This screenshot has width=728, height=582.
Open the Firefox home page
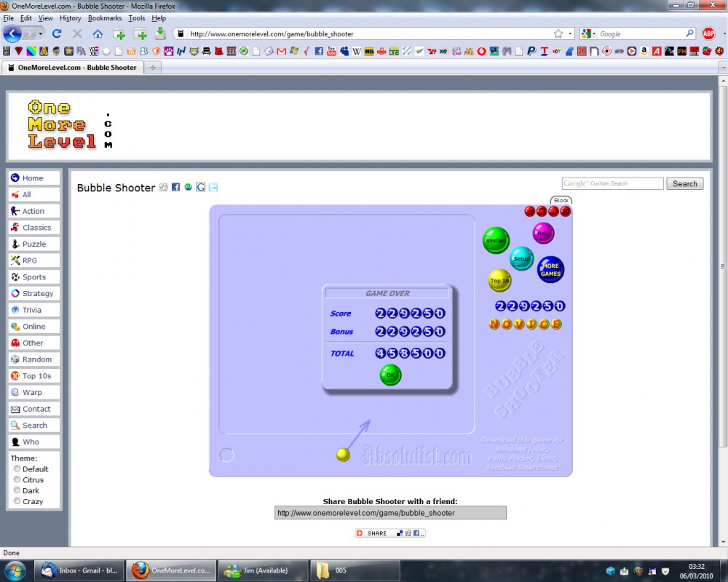coord(98,33)
